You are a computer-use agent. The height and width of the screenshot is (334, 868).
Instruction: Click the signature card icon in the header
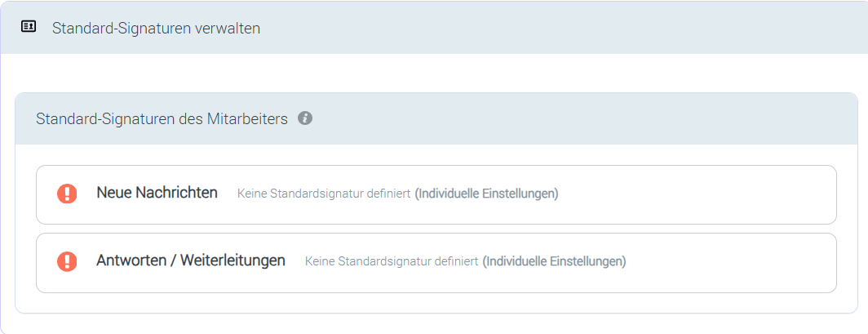[29, 27]
